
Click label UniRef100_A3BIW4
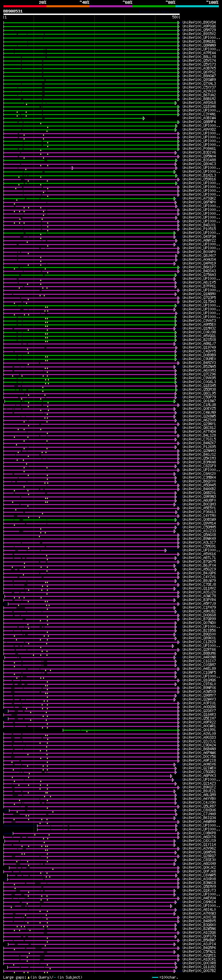tap(199, 118)
